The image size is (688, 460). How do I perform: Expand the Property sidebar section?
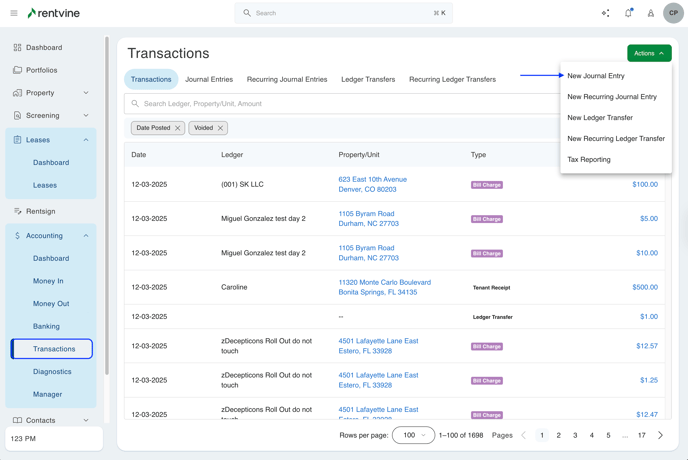click(x=86, y=93)
